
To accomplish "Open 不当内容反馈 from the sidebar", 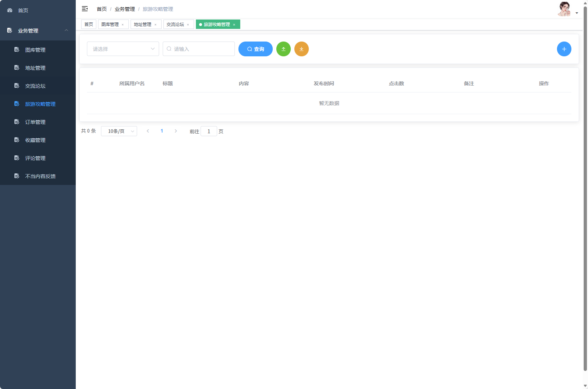I will pos(40,176).
